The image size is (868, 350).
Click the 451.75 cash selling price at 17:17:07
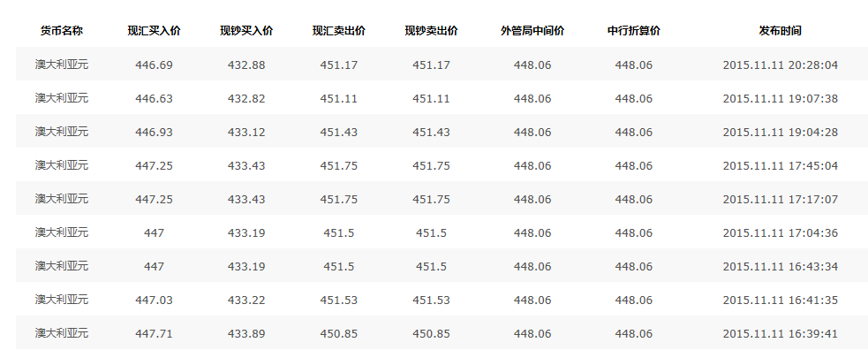point(431,200)
